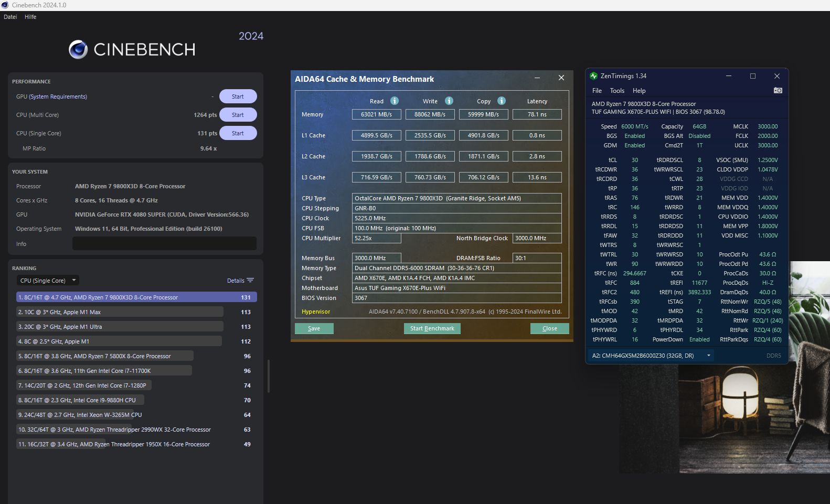The image size is (830, 504).
Task: Click VSOC (SMU) value 1.2500V
Action: (x=768, y=160)
